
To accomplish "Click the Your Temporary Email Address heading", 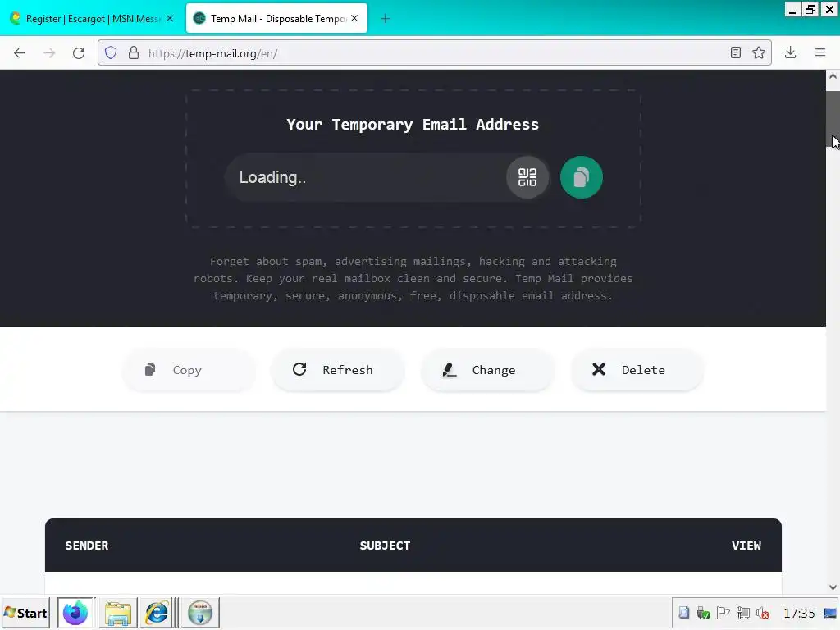I will click(x=413, y=125).
